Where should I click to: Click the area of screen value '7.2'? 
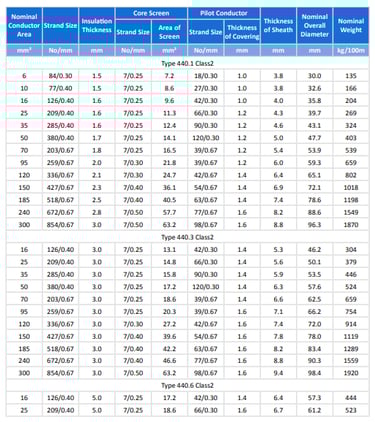click(169, 76)
